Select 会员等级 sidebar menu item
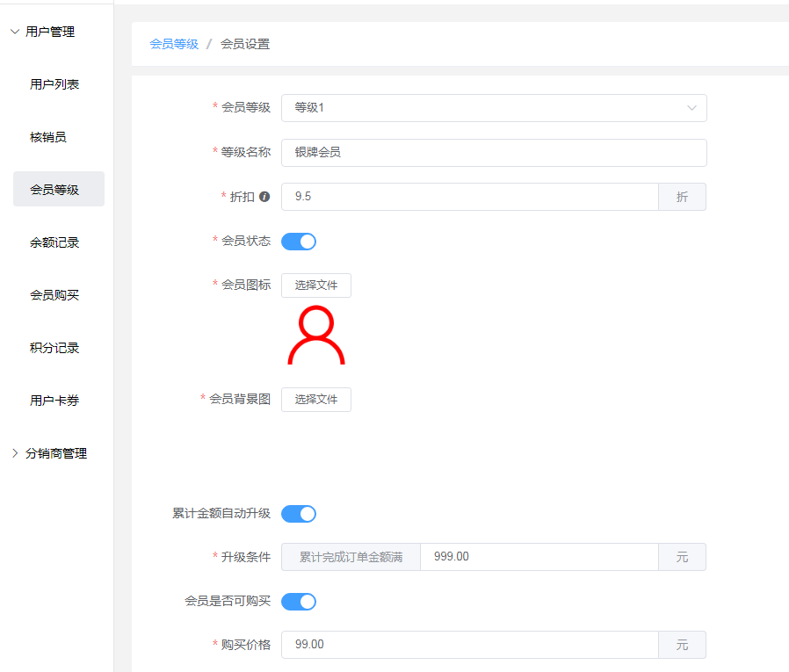The image size is (789, 672). tap(59, 189)
